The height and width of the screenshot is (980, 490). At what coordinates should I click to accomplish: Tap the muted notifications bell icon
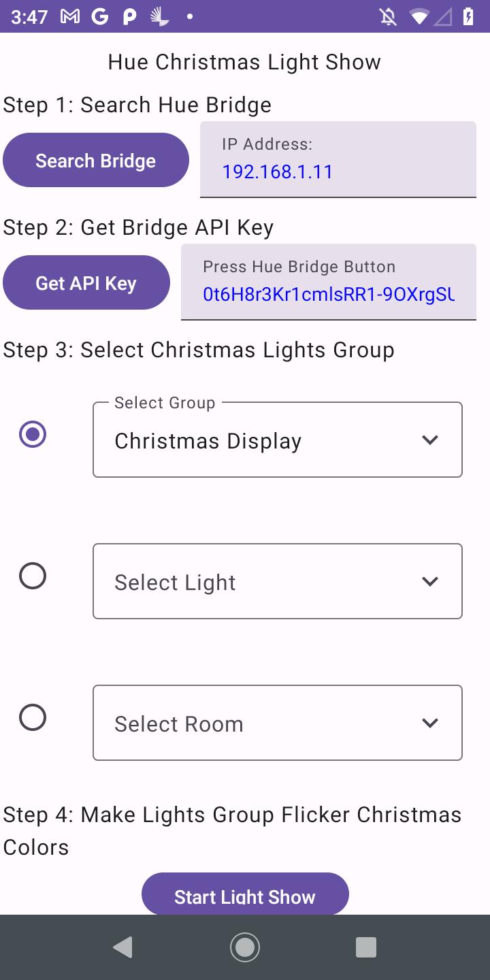pyautogui.click(x=389, y=16)
